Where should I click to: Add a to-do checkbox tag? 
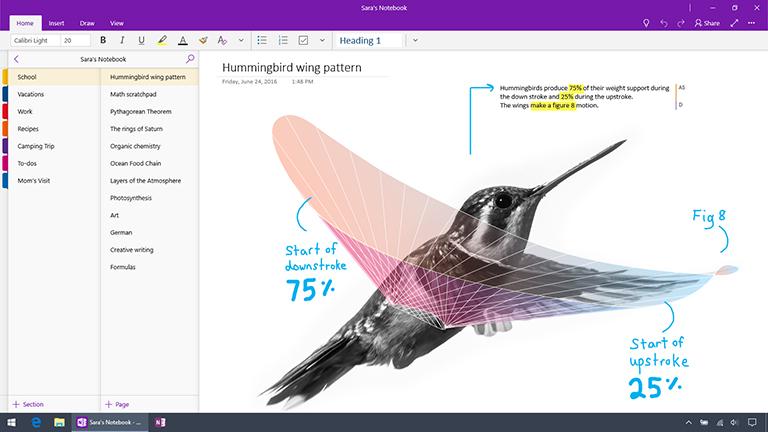click(304, 41)
